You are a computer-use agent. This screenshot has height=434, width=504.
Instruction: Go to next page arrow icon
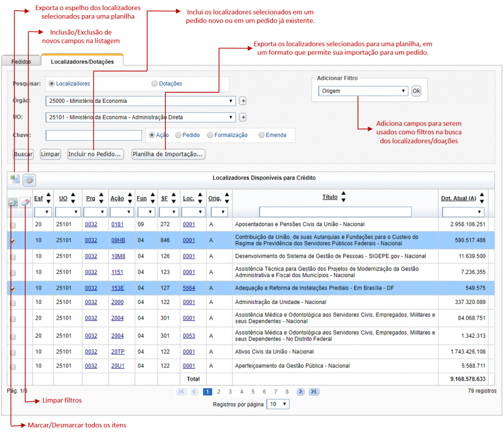(x=300, y=392)
